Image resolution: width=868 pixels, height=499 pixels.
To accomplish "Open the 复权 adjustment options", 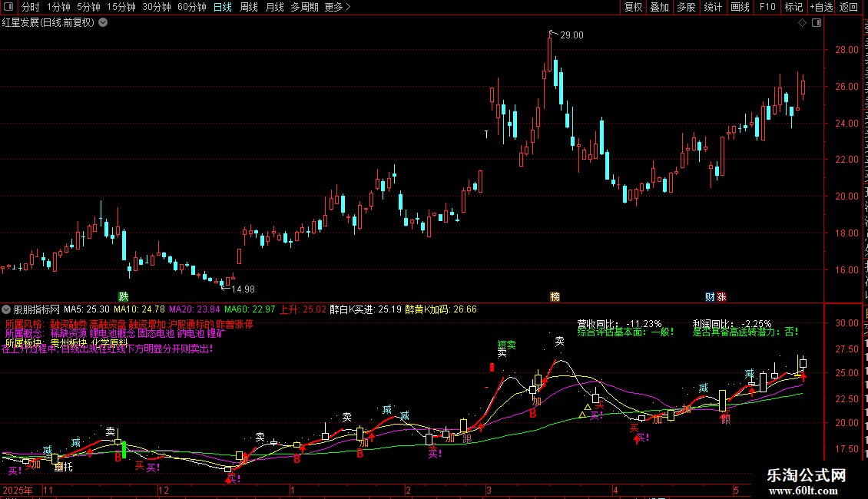I will (633, 7).
